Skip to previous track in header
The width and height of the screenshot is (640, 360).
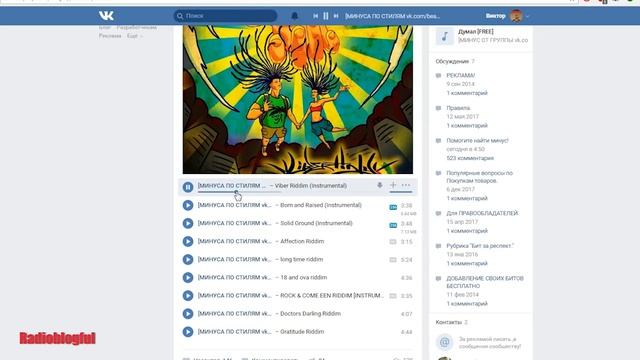(x=316, y=16)
